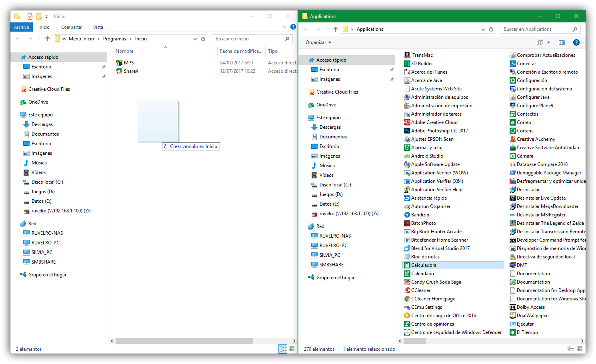Open help in the Applications window

576,42
